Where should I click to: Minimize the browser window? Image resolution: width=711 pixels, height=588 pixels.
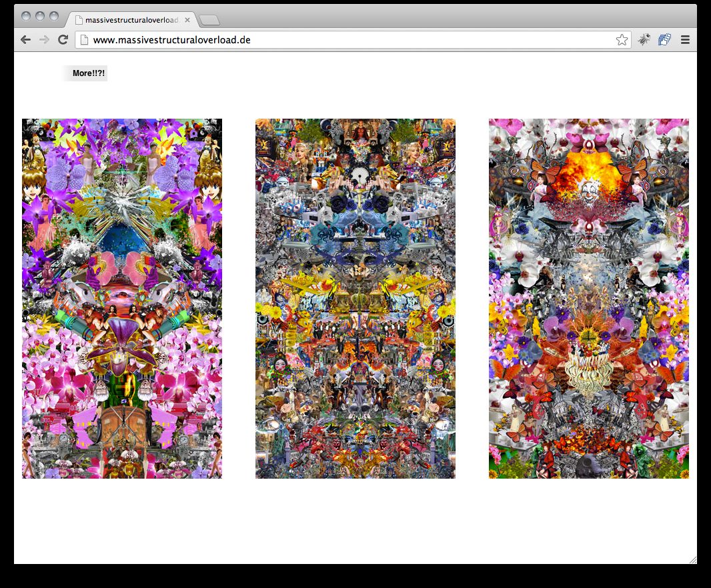[x=40, y=16]
